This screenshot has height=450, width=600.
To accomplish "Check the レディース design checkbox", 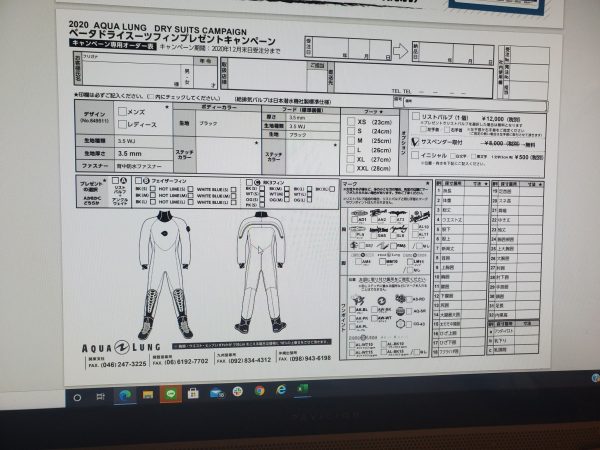I will pyautogui.click(x=122, y=124).
